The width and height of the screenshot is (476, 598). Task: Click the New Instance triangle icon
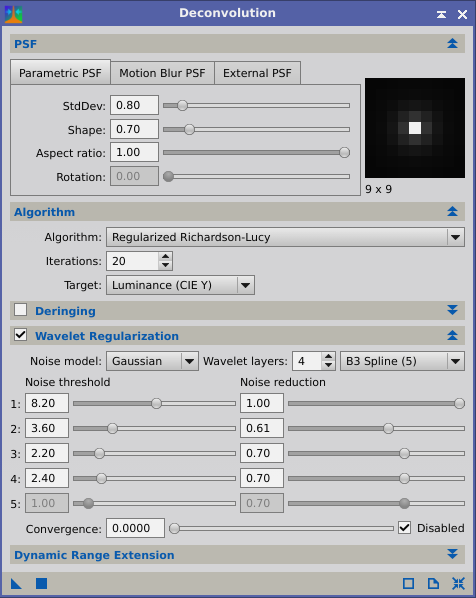[16, 584]
